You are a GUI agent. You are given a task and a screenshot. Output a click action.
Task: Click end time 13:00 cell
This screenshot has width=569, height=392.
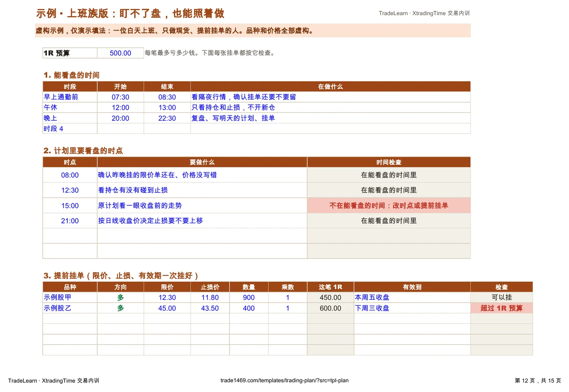167,108
